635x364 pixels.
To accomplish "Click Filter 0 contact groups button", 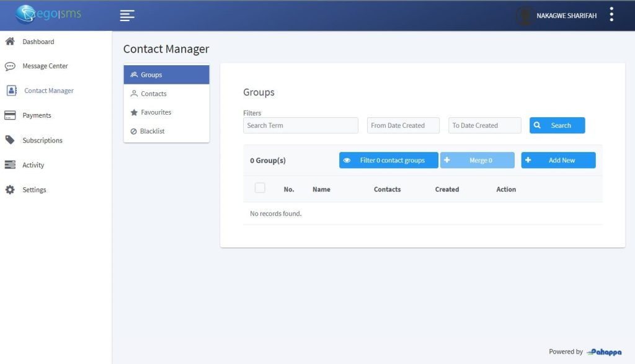I will pos(388,160).
